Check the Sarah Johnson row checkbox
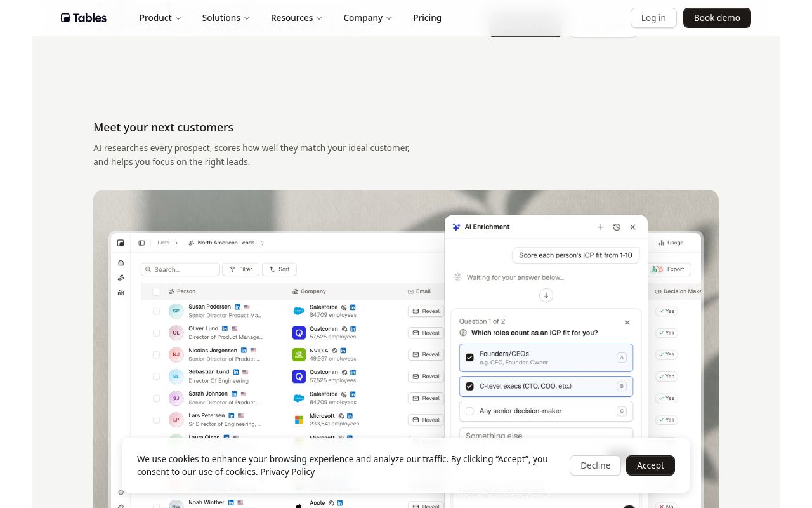Viewport: 812px width, 508px height. pyautogui.click(x=157, y=398)
